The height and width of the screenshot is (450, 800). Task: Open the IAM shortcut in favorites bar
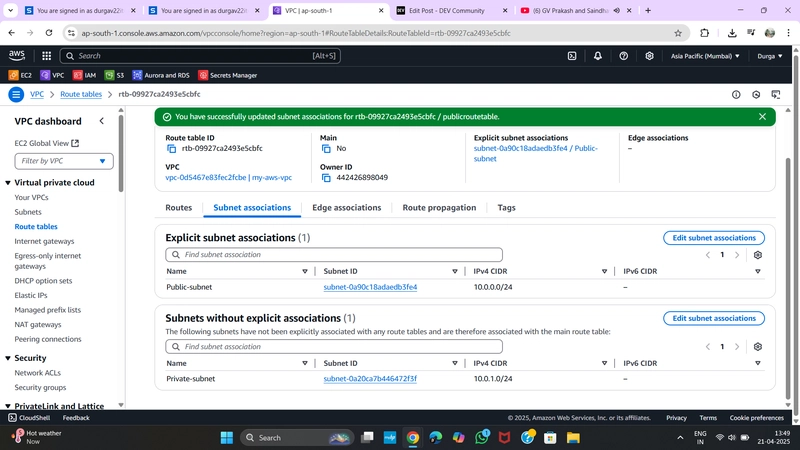tap(84, 75)
